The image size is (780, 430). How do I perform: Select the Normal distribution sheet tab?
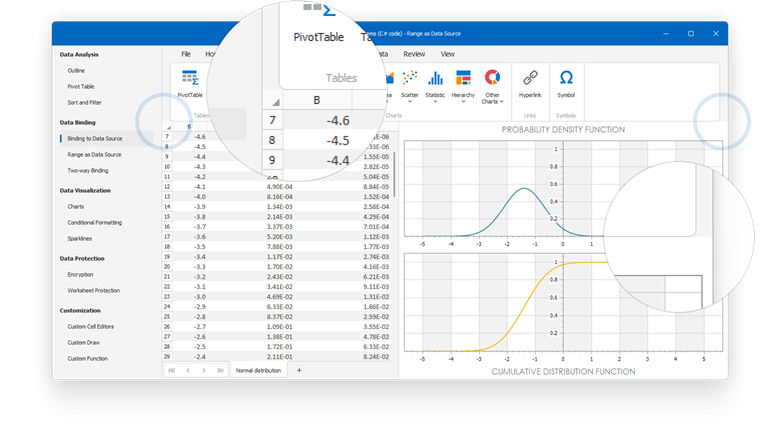258,370
